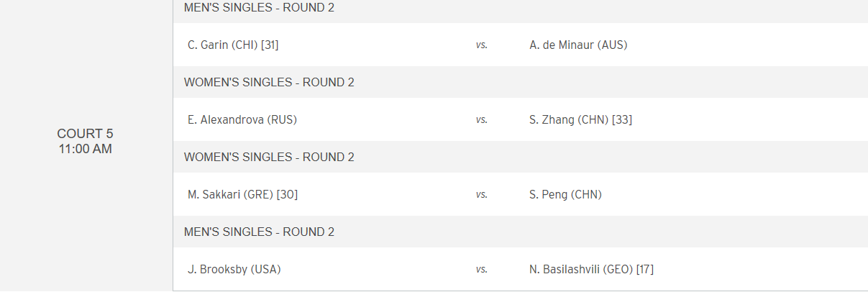Select Women's Singles header above Alexandrova match
Image resolution: width=868 pixels, height=292 pixels.
[x=269, y=82]
